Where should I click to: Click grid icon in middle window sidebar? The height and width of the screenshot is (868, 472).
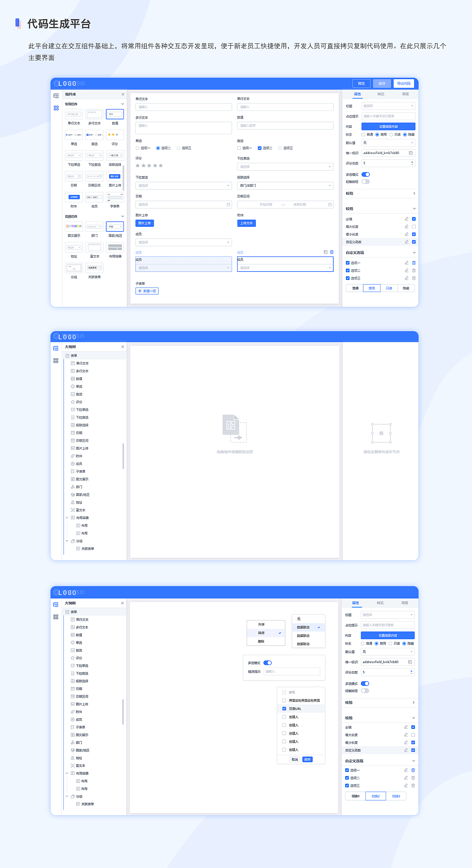56,361
